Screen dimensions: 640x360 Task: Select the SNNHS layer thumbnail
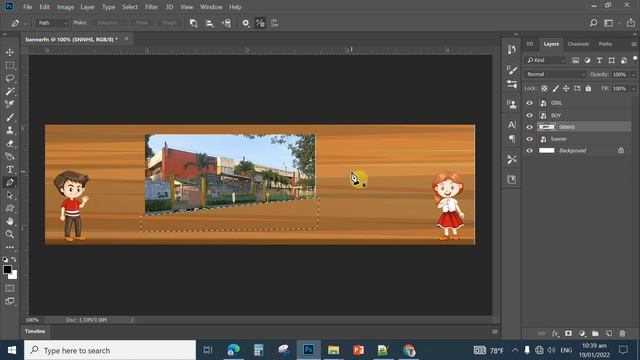point(547,127)
